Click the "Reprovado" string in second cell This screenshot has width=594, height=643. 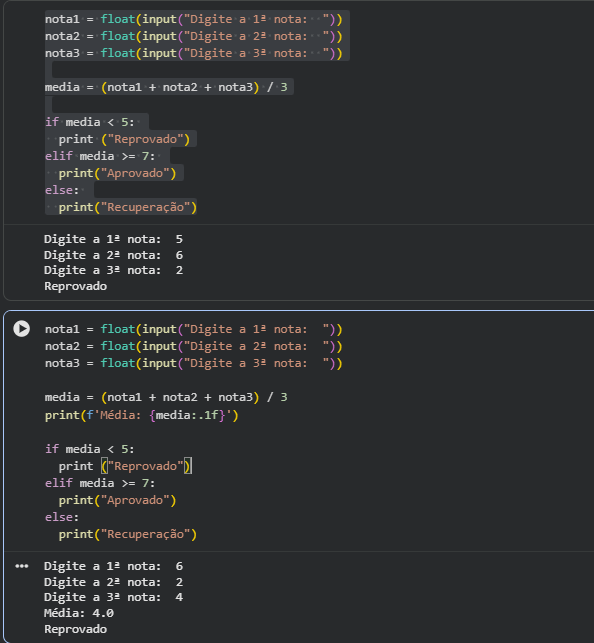(x=146, y=466)
